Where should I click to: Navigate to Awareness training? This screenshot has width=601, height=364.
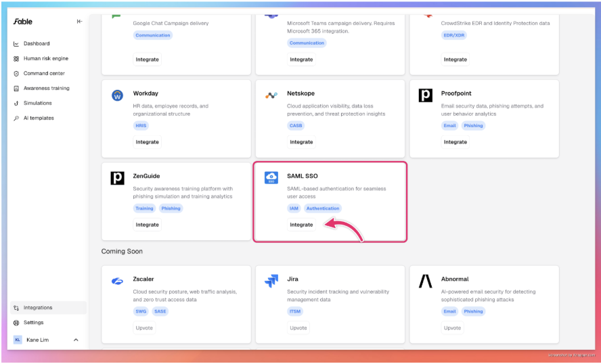pyautogui.click(x=47, y=89)
